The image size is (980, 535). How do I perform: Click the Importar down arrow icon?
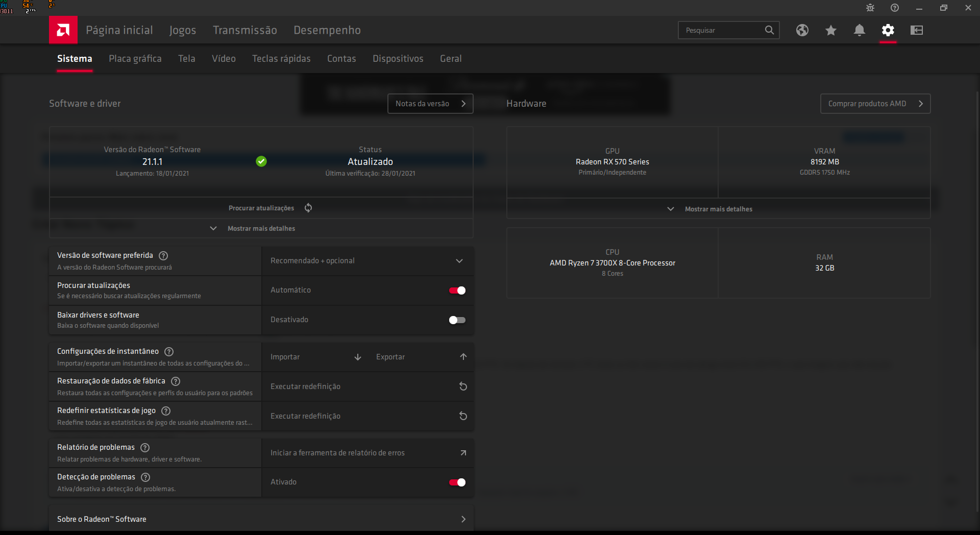pyautogui.click(x=358, y=357)
